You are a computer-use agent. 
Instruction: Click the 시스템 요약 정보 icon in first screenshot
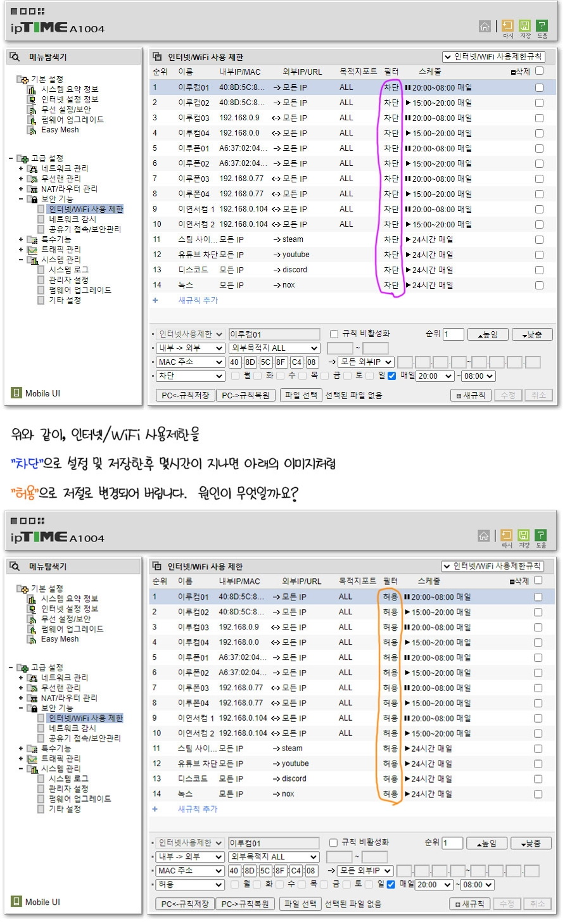click(32, 89)
